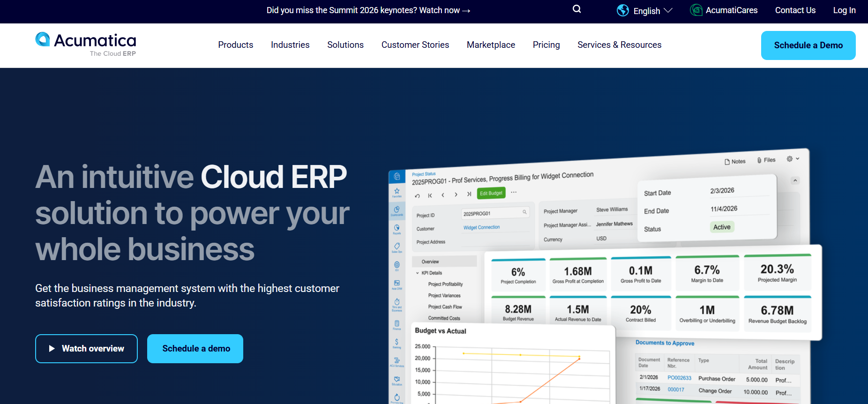Click the AcumatiCares heart-hand icon

coord(696,10)
